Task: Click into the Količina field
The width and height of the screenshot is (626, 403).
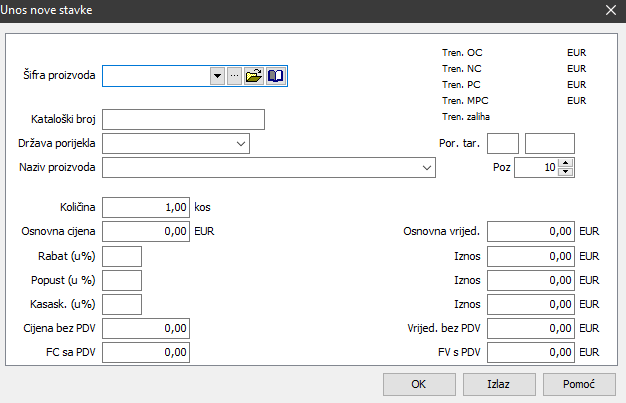Action: click(x=145, y=208)
